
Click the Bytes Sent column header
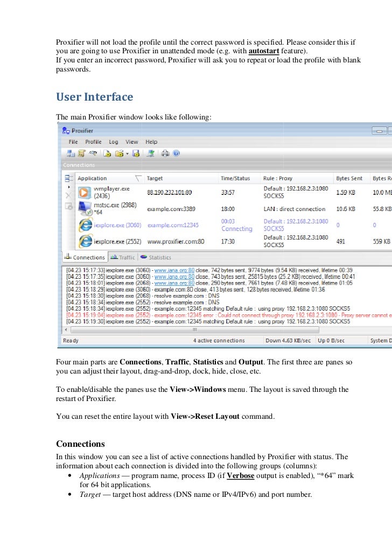(351, 178)
